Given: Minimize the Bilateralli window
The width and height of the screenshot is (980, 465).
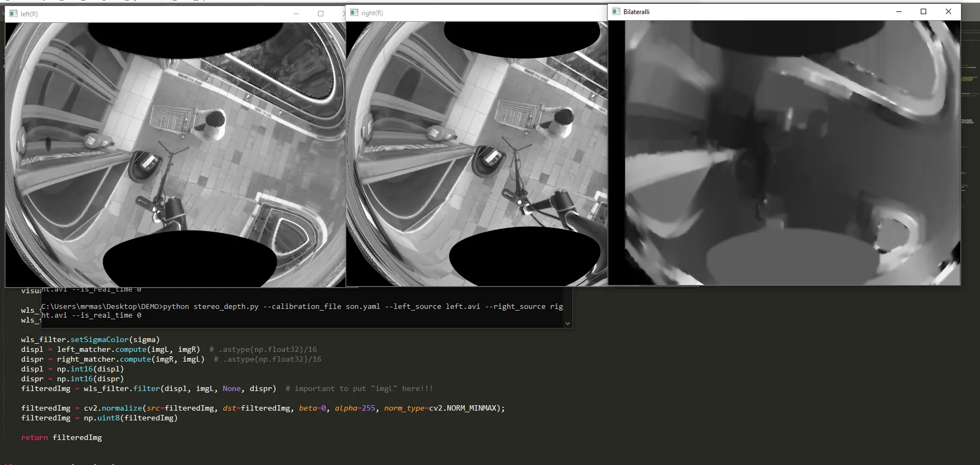Looking at the screenshot, I should click(899, 11).
